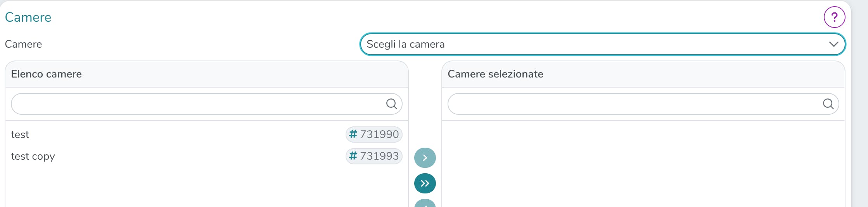Click the Camere selezionate panel header
The width and height of the screenshot is (868, 207).
pyautogui.click(x=643, y=74)
